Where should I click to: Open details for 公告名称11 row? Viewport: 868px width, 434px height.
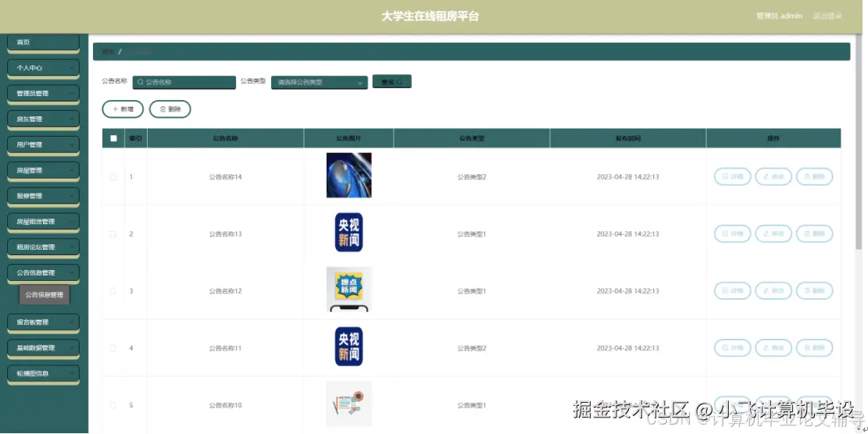[x=732, y=348]
